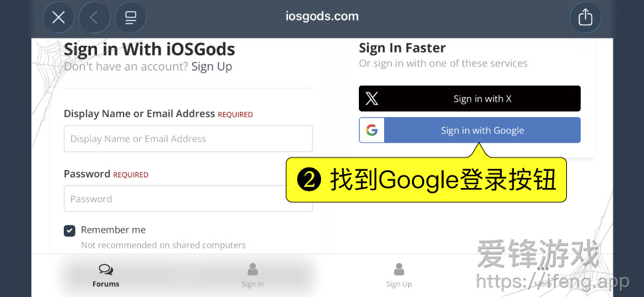Viewport: 644px width, 297px height.
Task: Focus the Password input field
Action: coord(188,199)
